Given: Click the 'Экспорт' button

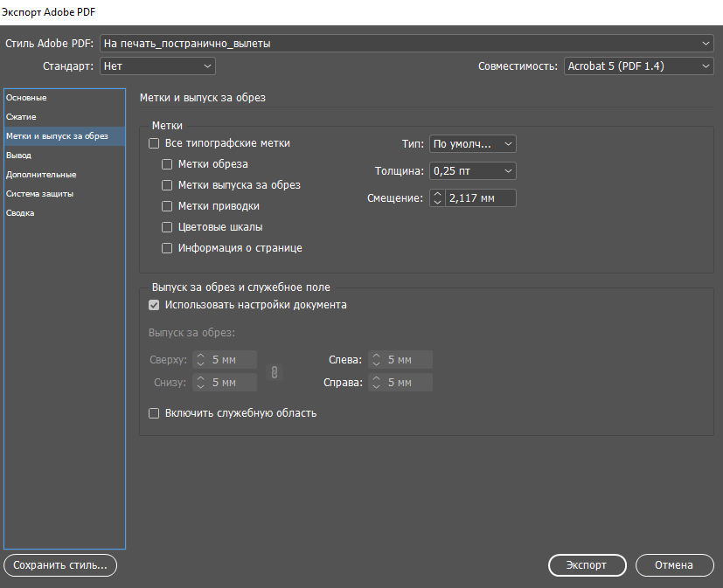Looking at the screenshot, I should 587,565.
